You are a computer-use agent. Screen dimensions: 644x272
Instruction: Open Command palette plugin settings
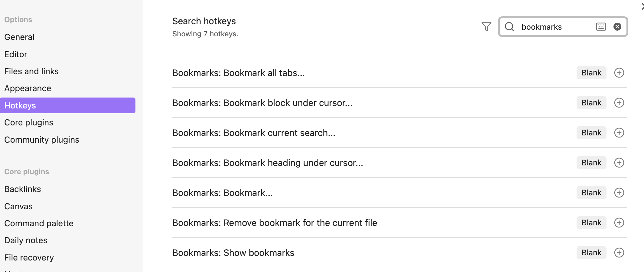[x=39, y=223]
